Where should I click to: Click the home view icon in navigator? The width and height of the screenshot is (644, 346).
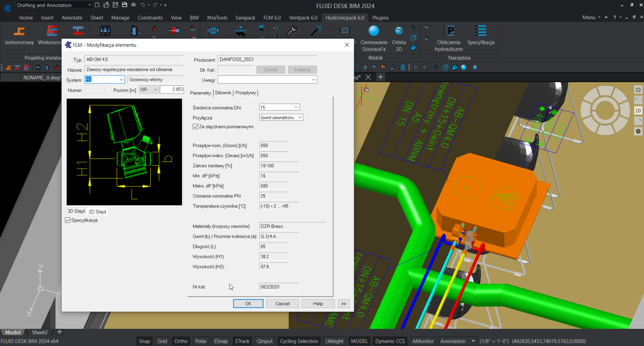coord(638,90)
